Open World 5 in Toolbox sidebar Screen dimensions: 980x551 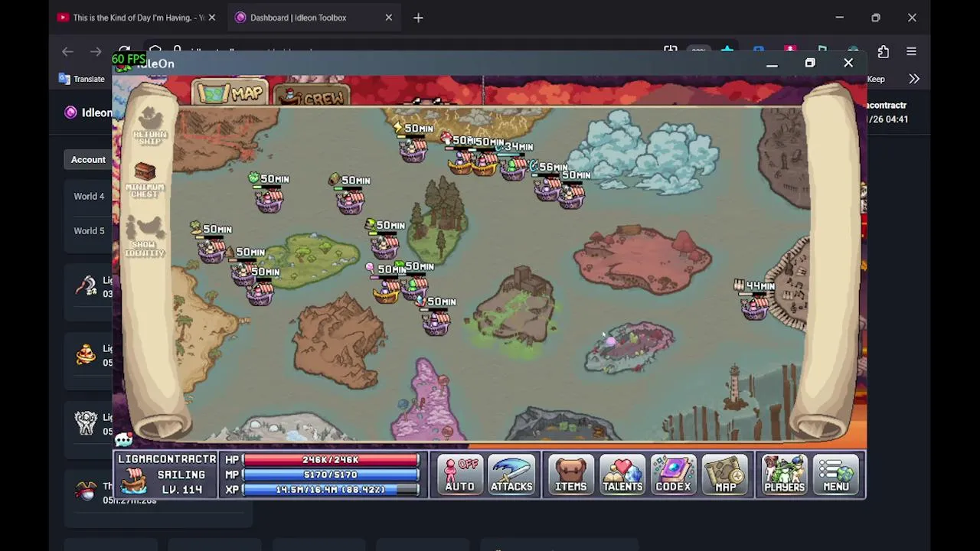[89, 230]
